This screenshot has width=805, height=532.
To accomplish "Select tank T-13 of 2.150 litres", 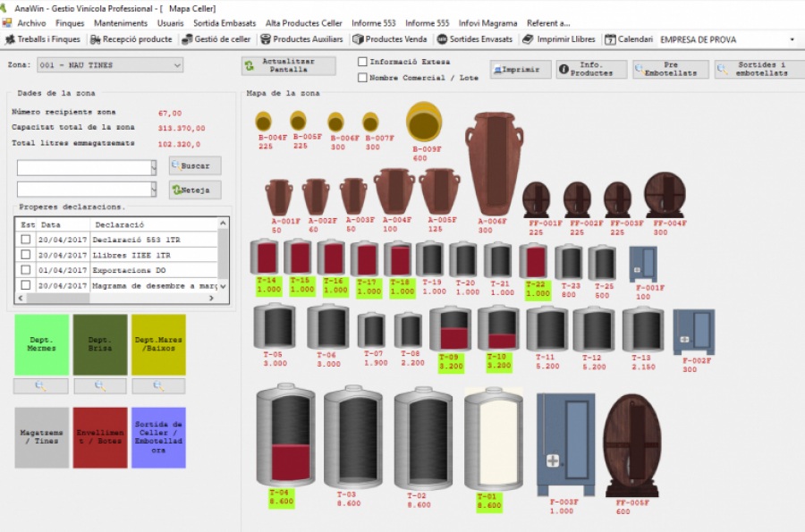I will tap(643, 330).
